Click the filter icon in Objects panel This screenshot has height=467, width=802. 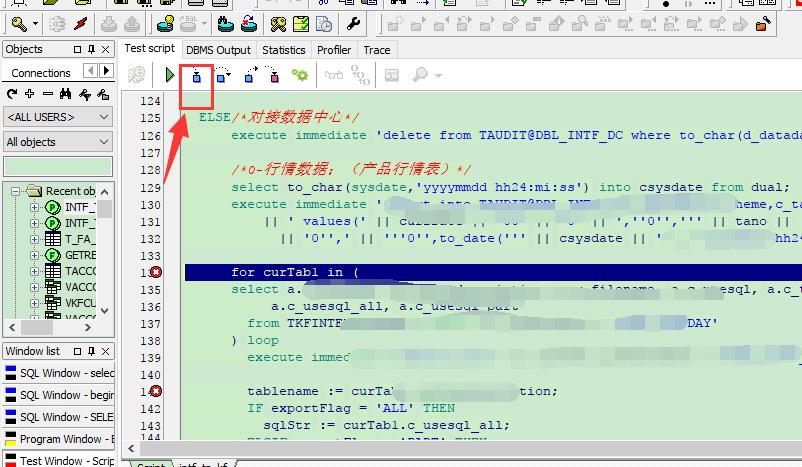pos(85,94)
